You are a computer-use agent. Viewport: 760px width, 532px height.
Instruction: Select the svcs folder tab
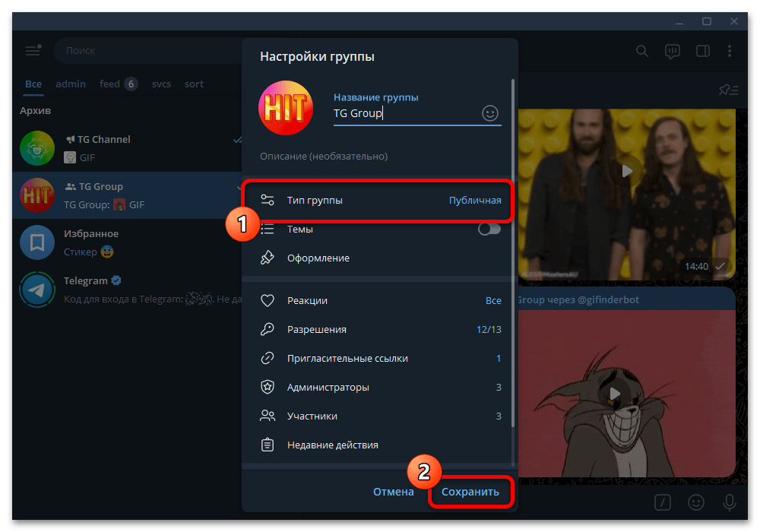click(161, 84)
